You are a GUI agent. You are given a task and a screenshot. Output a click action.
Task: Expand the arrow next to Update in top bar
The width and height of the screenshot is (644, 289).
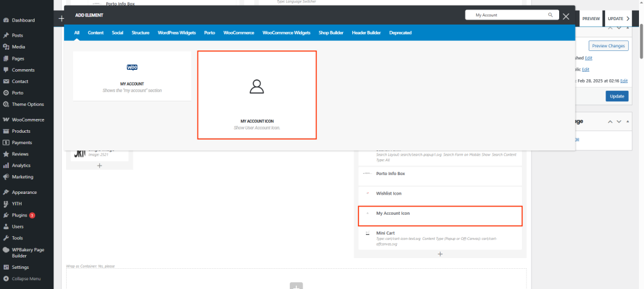click(x=628, y=19)
